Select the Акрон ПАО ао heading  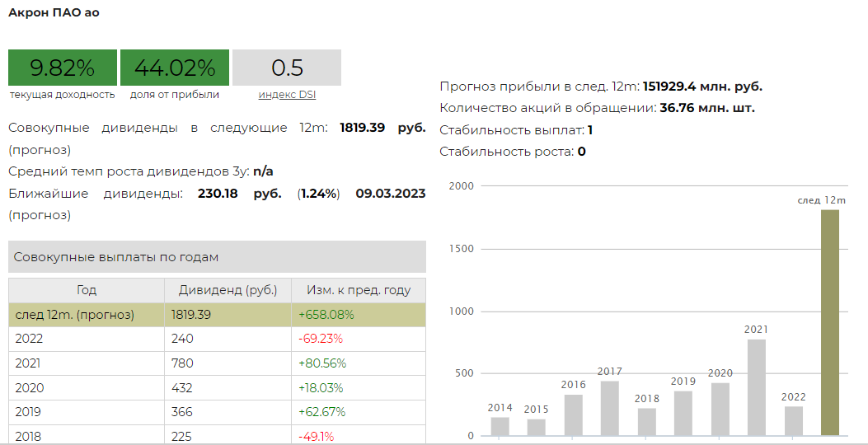54,12
